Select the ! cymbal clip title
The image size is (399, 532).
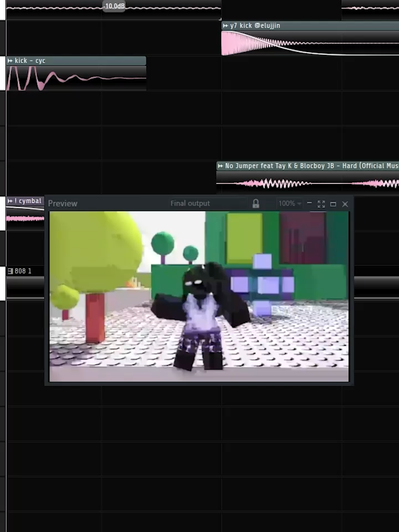point(28,201)
